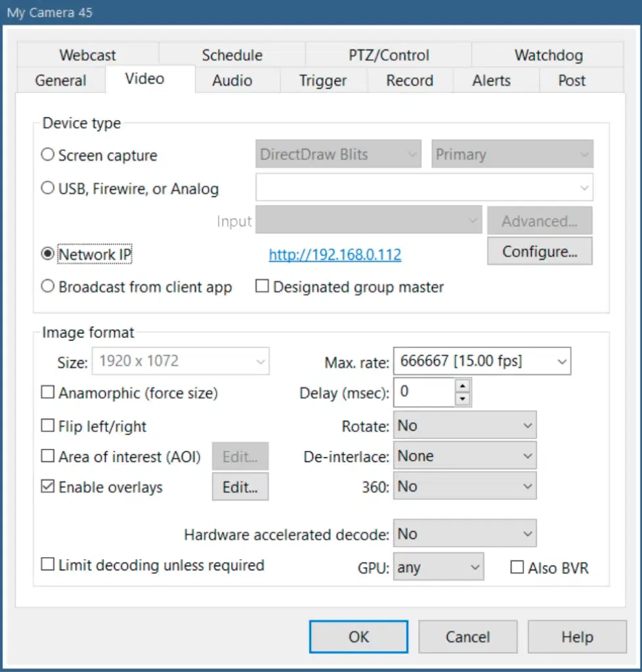Open the PTZ/Control tab
642x672 pixels.
pos(389,55)
